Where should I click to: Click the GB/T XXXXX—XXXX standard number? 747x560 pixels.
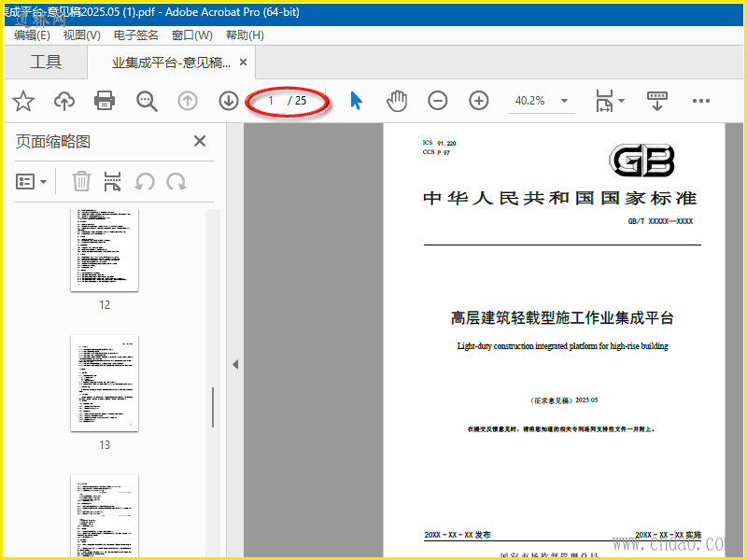(660, 221)
